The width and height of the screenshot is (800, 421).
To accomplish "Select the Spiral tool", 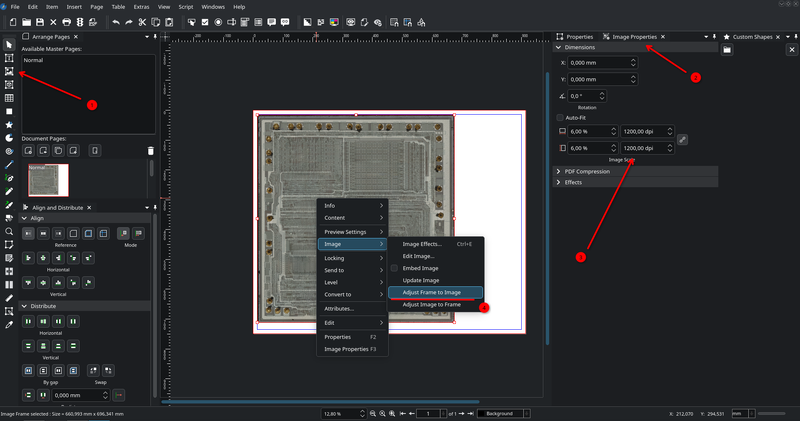I will (9, 152).
